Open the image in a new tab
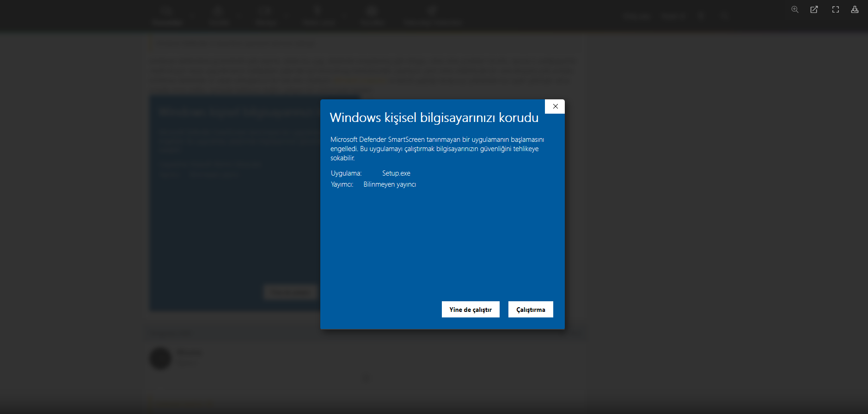 point(814,10)
